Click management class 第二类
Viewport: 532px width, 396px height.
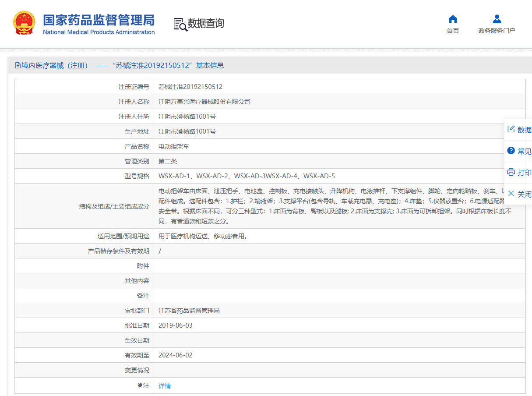[168, 161]
